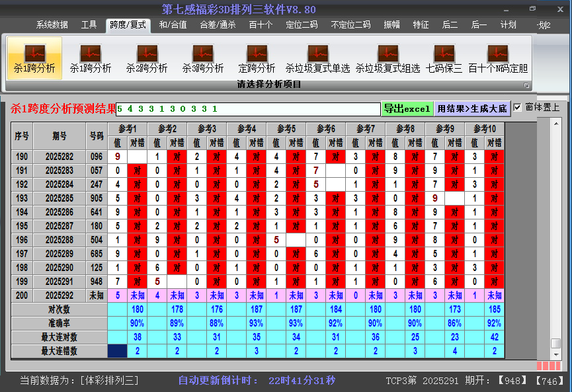Click the small expander icon on 请选择分析项目 bar
Image resolution: width=572 pixels, height=392 pixels.
[528, 85]
